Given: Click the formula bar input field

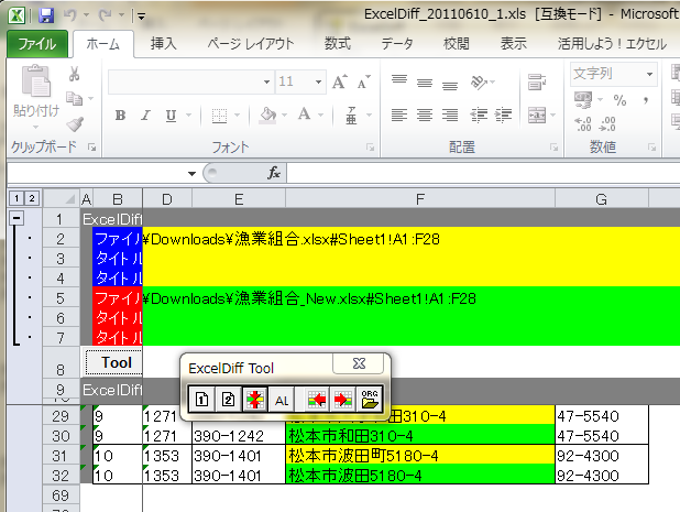Looking at the screenshot, I should tap(483, 173).
